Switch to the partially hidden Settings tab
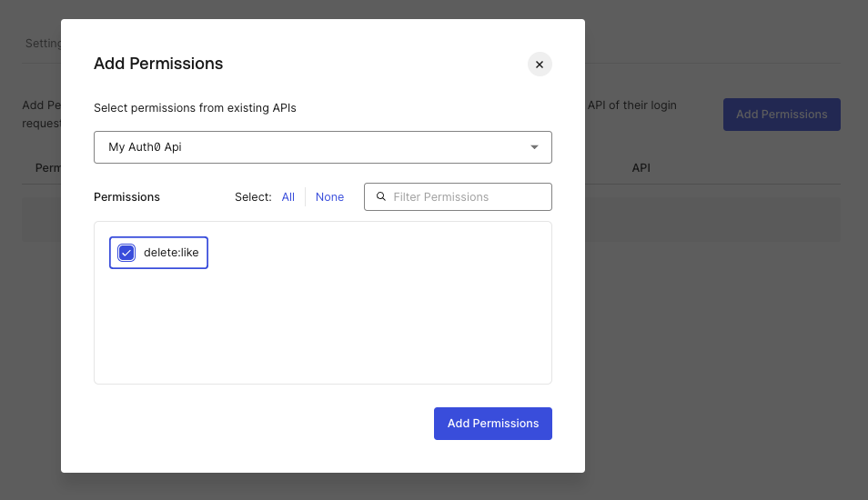The width and height of the screenshot is (868, 500). [x=43, y=44]
